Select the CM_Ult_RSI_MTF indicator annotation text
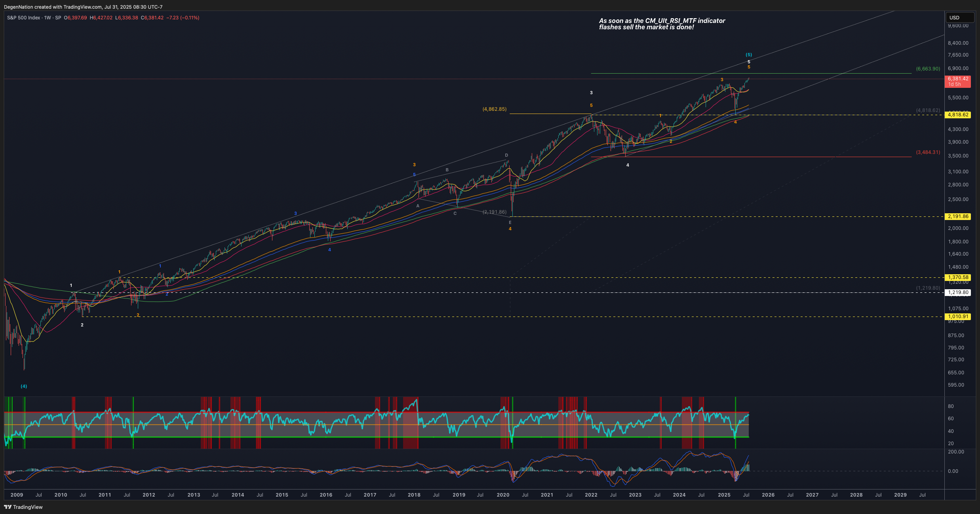 [662, 24]
